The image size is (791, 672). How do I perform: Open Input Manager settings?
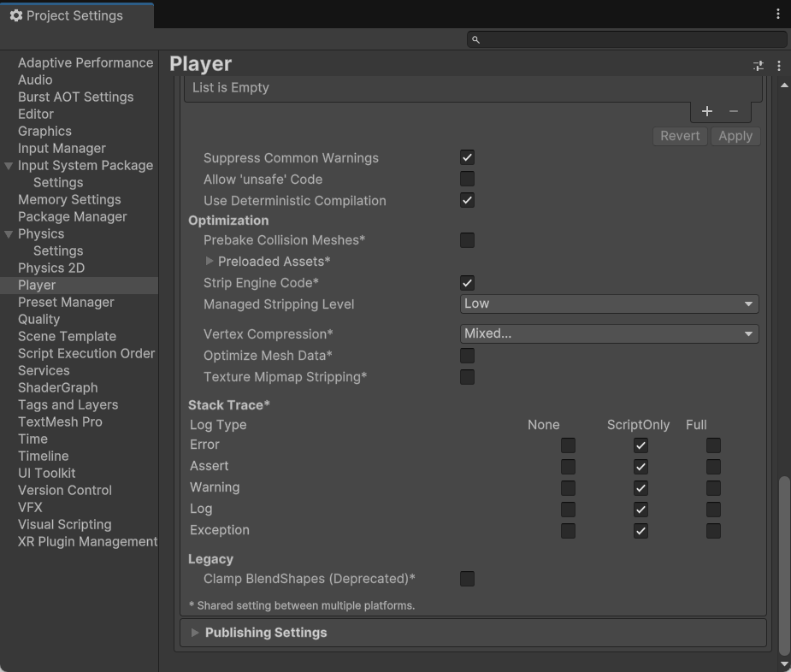coord(62,148)
